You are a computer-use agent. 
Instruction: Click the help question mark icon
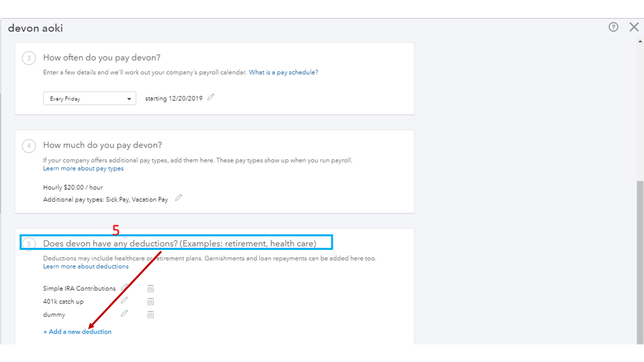[613, 27]
